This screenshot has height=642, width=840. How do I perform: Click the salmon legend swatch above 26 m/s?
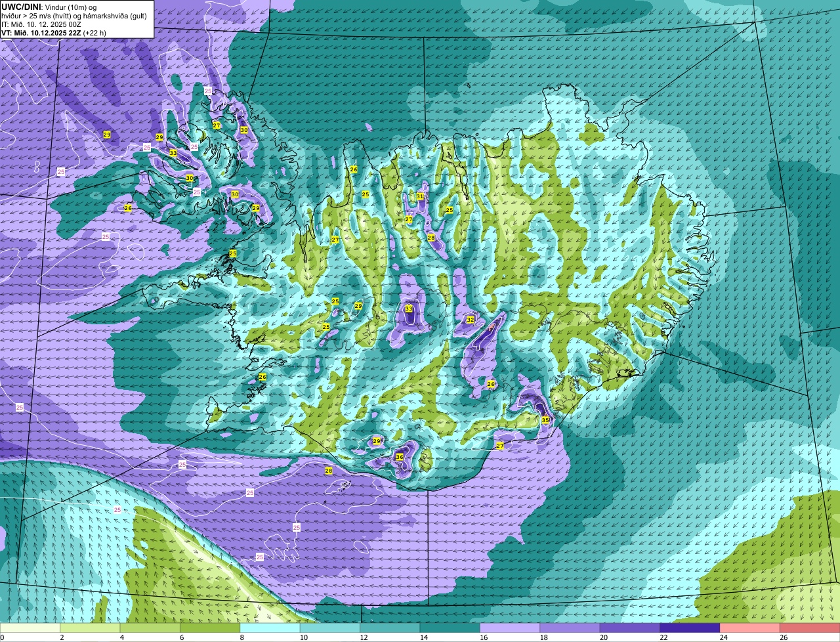[810, 628]
